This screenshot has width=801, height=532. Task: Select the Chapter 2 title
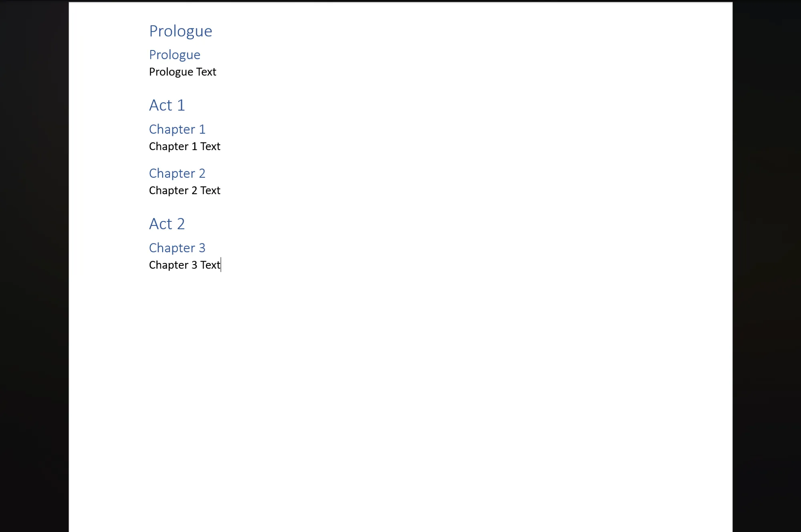[177, 173]
